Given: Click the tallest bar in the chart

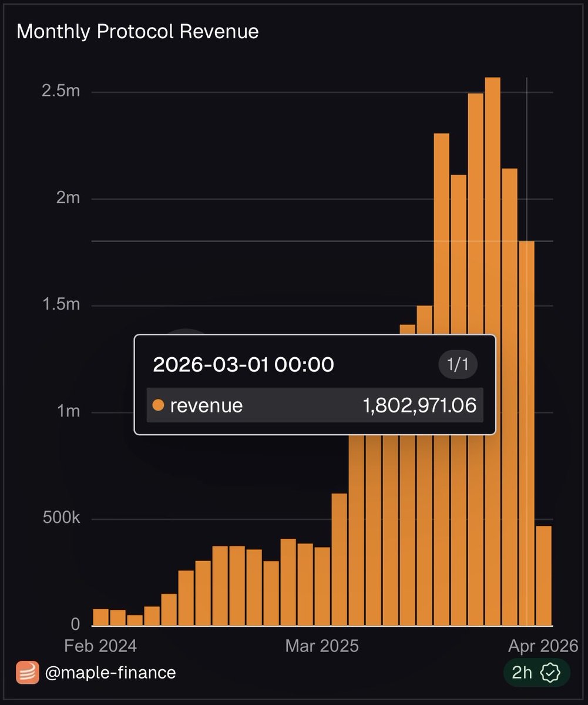Looking at the screenshot, I should tap(492, 352).
